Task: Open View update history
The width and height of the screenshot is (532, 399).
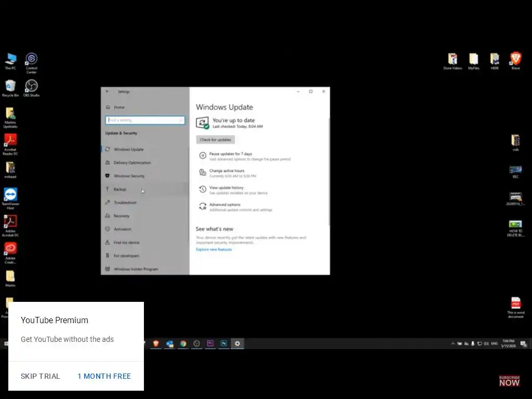Action: (233, 190)
